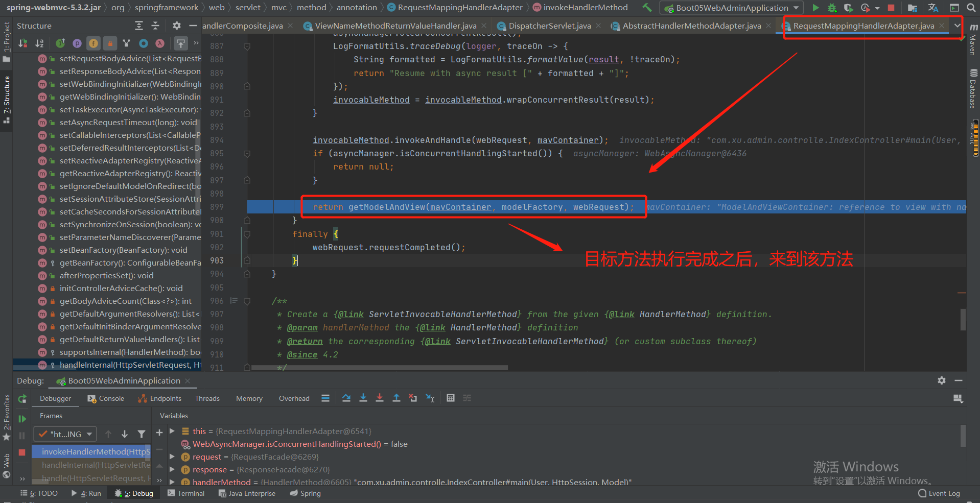This screenshot has width=980, height=503.
Task: Switch to ViewNameMethodReturnValueHandler.java tab
Action: click(395, 26)
